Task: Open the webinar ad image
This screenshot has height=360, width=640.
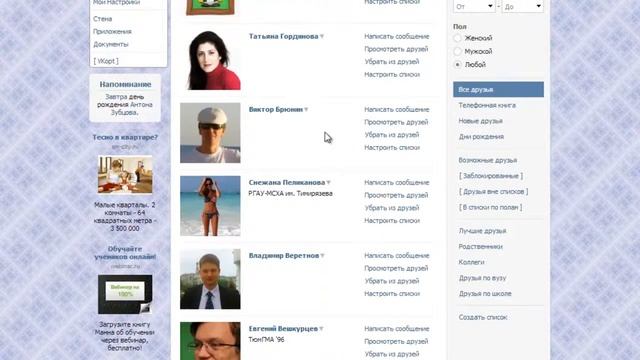Action: 125,294
